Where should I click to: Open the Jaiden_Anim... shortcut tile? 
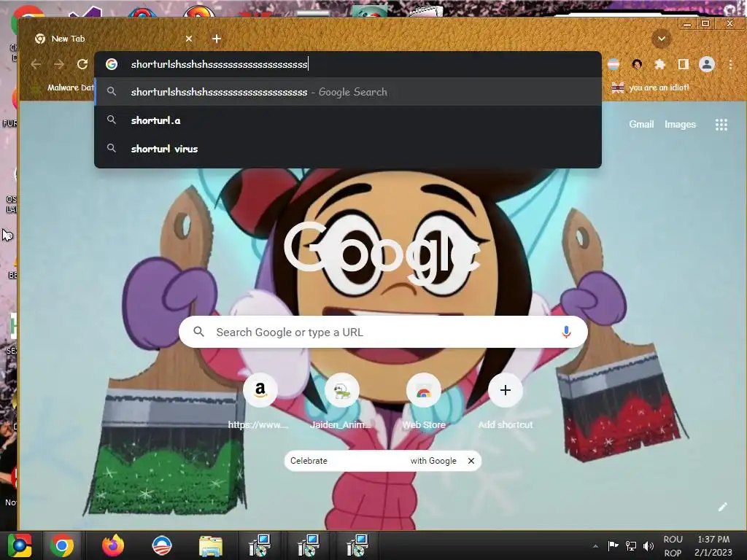pos(341,391)
